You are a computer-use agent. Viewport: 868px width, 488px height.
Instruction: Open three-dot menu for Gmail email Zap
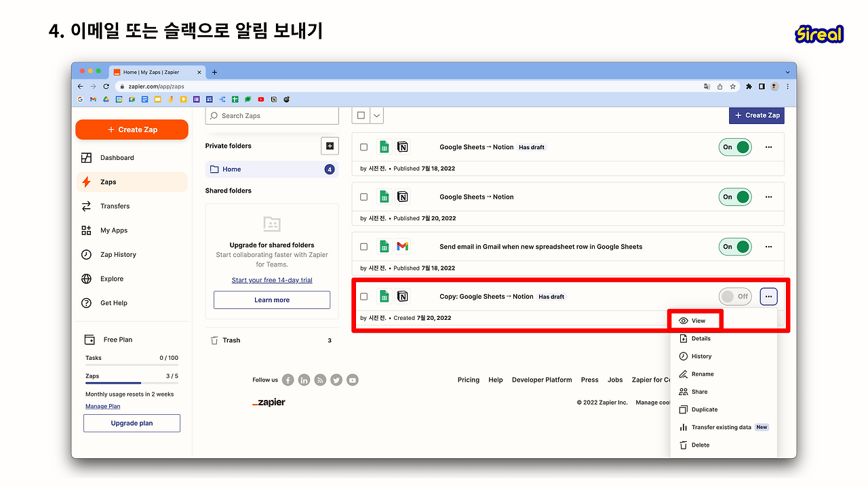click(x=768, y=247)
